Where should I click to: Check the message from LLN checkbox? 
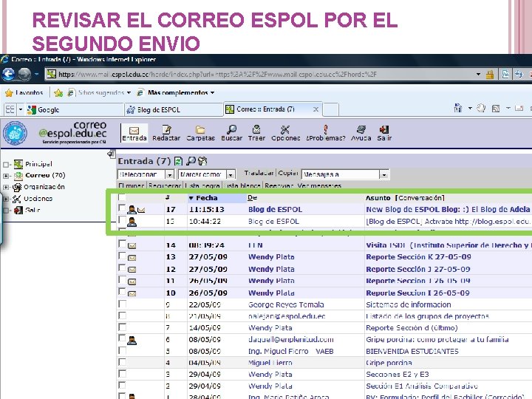click(x=122, y=244)
